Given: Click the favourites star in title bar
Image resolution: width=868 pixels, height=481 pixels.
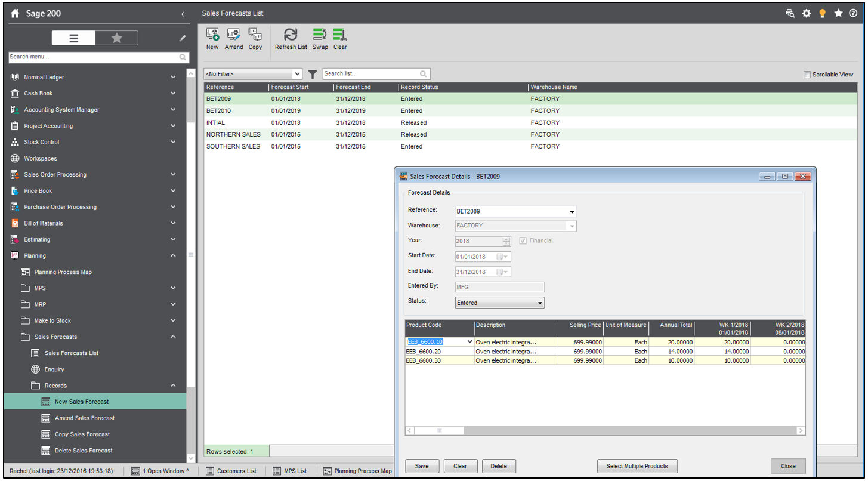Looking at the screenshot, I should pos(838,13).
